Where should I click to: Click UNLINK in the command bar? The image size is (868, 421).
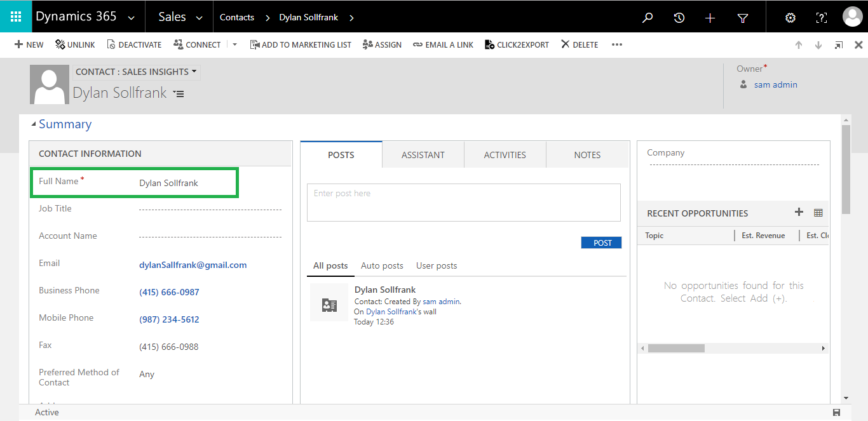click(75, 44)
